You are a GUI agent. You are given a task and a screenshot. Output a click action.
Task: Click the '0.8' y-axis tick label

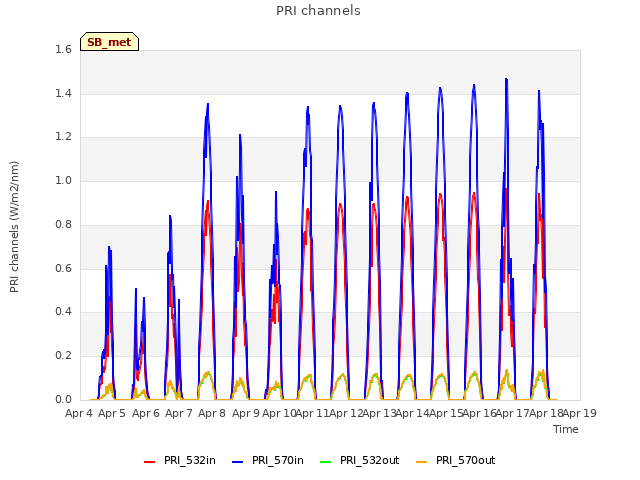coord(63,224)
